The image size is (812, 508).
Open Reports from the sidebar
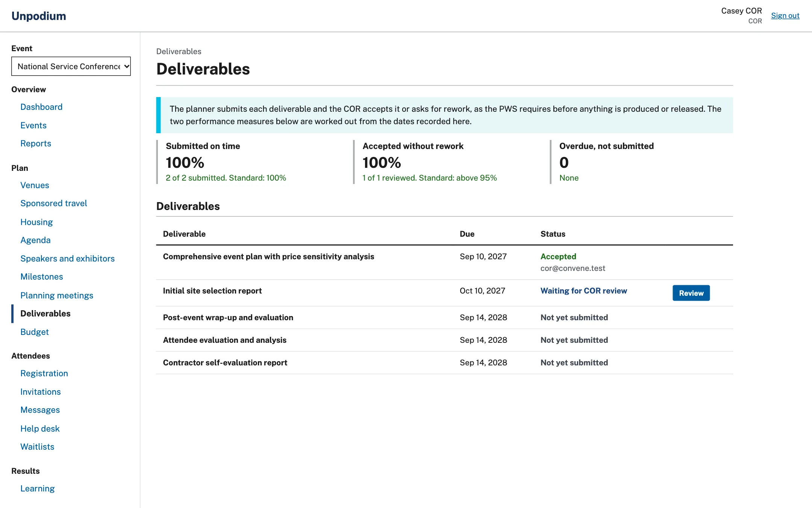pyautogui.click(x=36, y=143)
